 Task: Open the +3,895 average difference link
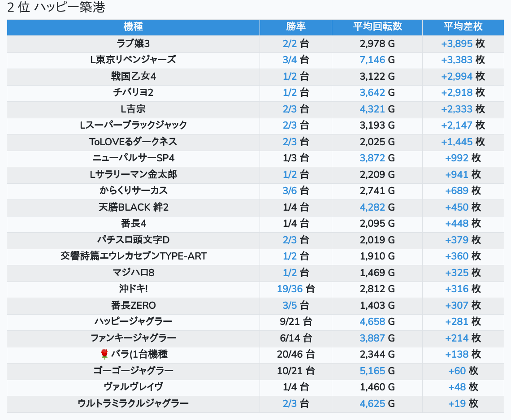click(457, 44)
